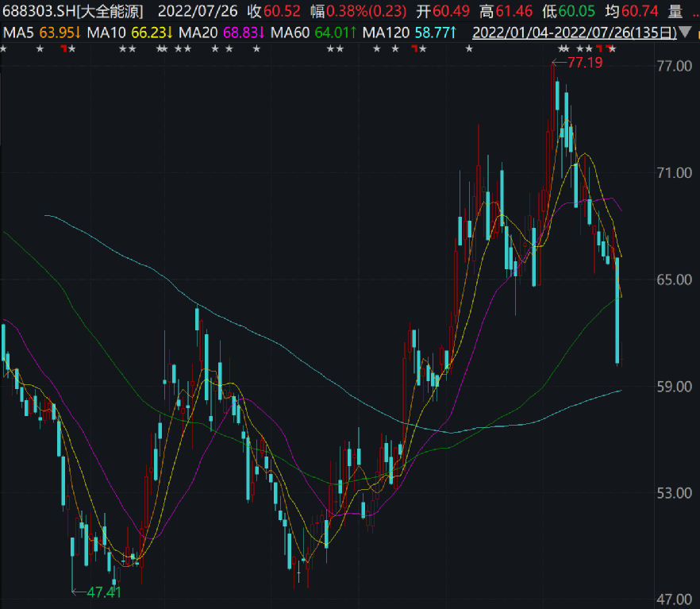Click the 688303.SH stock name title

point(72,11)
